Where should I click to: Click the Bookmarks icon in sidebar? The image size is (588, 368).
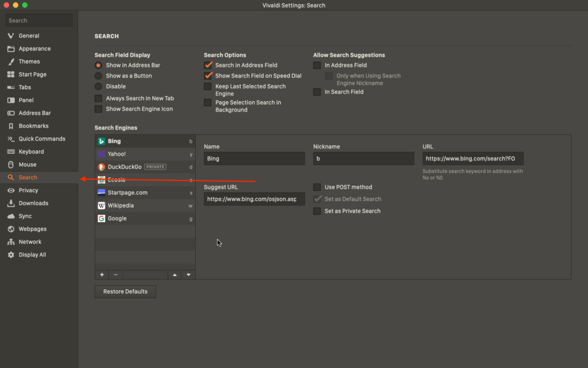(11, 126)
